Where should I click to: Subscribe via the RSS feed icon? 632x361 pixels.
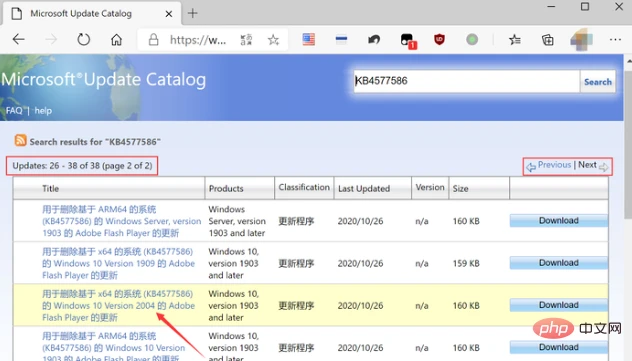tap(21, 140)
